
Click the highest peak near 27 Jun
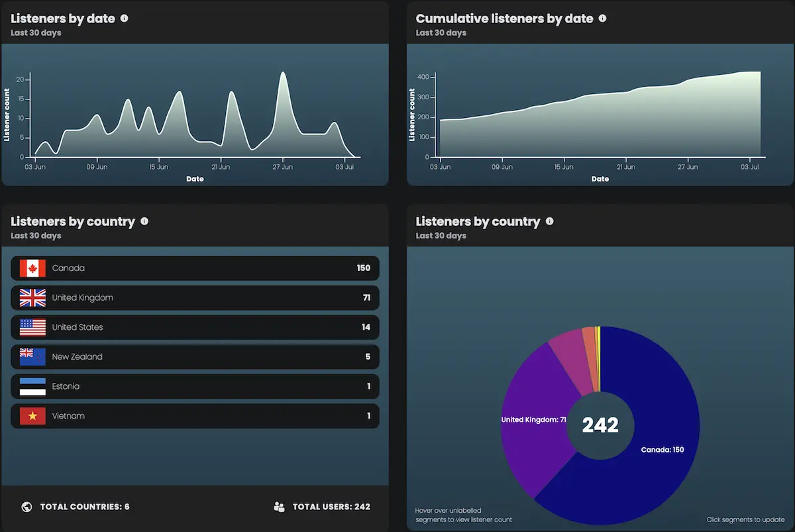283,74
